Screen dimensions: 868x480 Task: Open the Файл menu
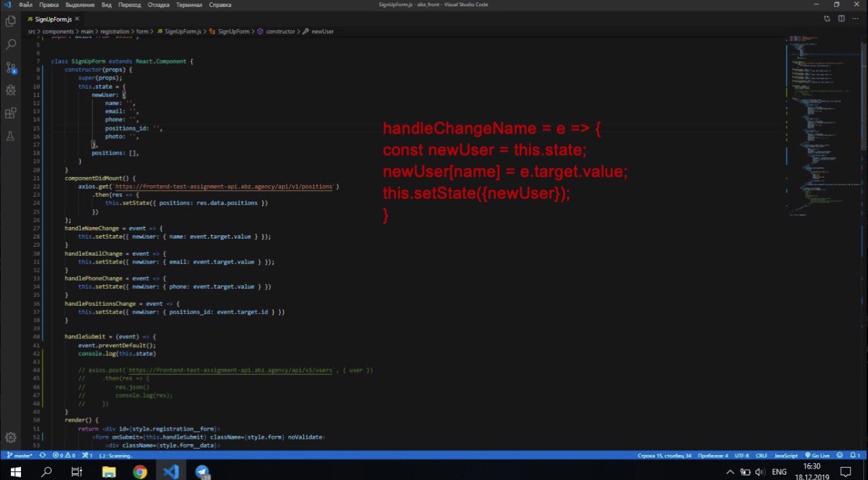point(26,5)
